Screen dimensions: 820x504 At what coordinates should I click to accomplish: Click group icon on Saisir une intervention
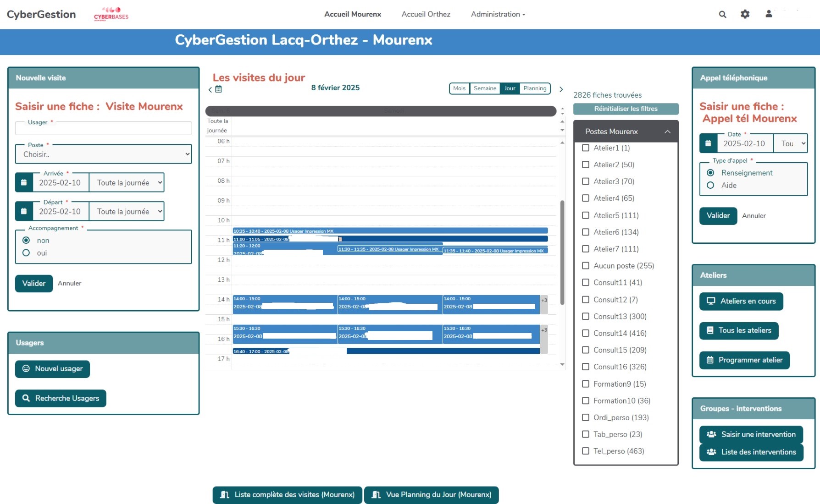711,434
